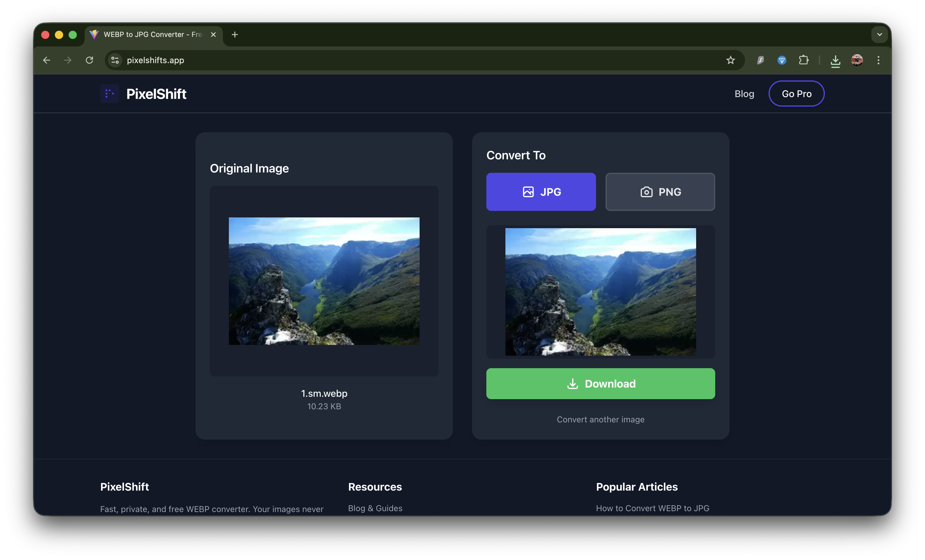The height and width of the screenshot is (560, 925).
Task: Open the blue shield extension
Action: pyautogui.click(x=782, y=60)
